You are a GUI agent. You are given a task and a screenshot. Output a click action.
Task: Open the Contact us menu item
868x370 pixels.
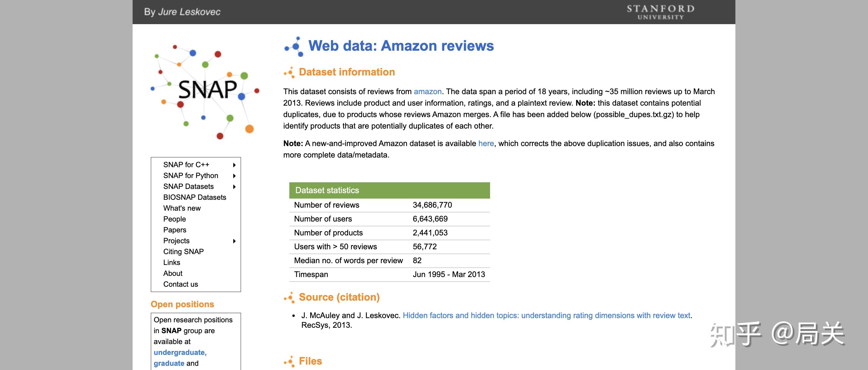(x=180, y=284)
